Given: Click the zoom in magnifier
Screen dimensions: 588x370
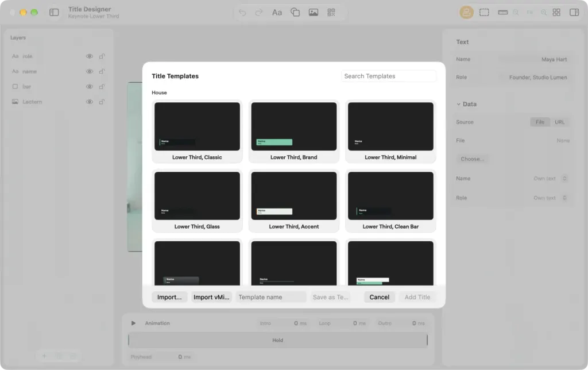Looking at the screenshot, I should click(x=543, y=13).
